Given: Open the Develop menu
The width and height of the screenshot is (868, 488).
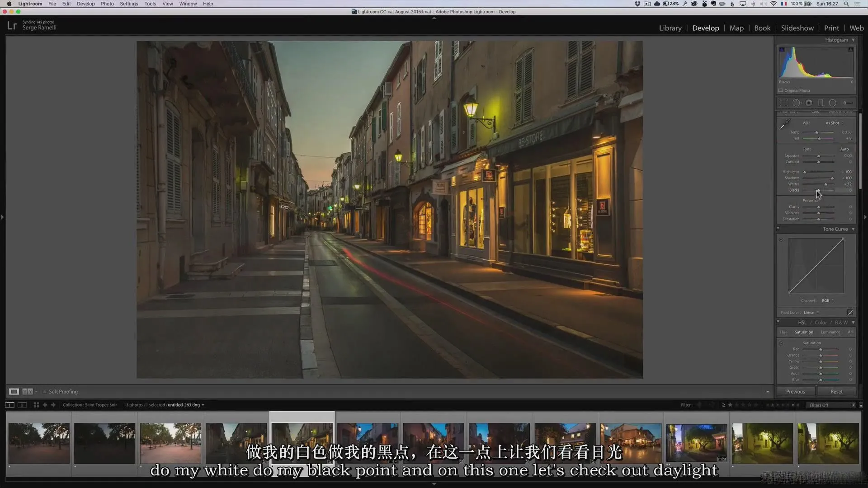Looking at the screenshot, I should pyautogui.click(x=85, y=4).
